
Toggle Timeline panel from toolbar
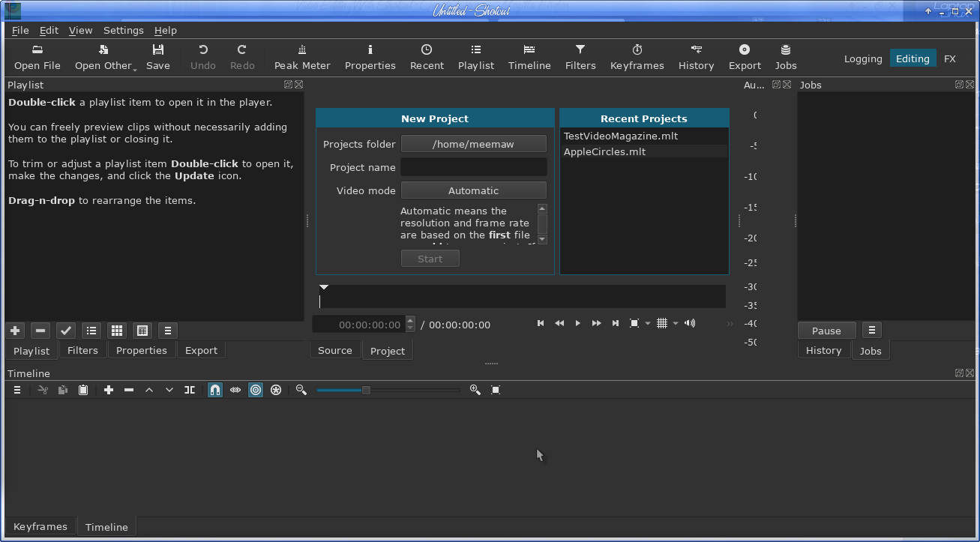[x=529, y=57]
